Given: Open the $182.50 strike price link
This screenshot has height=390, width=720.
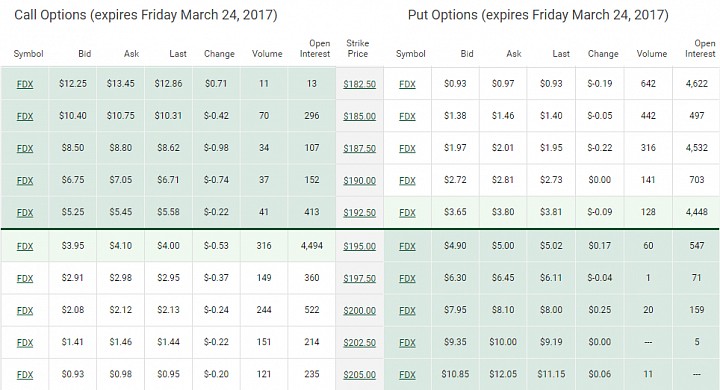Looking at the screenshot, I should (x=360, y=84).
